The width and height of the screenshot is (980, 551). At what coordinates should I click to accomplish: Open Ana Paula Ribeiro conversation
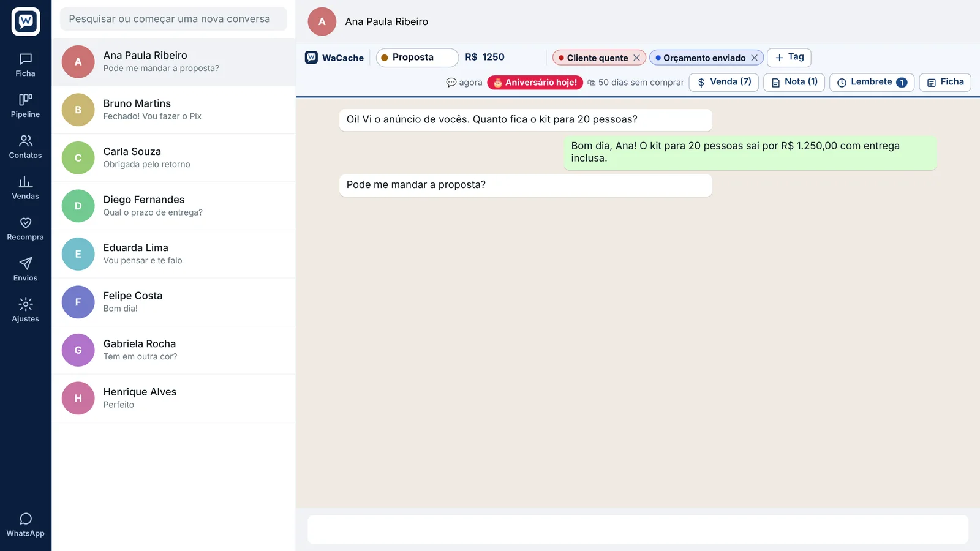pyautogui.click(x=173, y=62)
